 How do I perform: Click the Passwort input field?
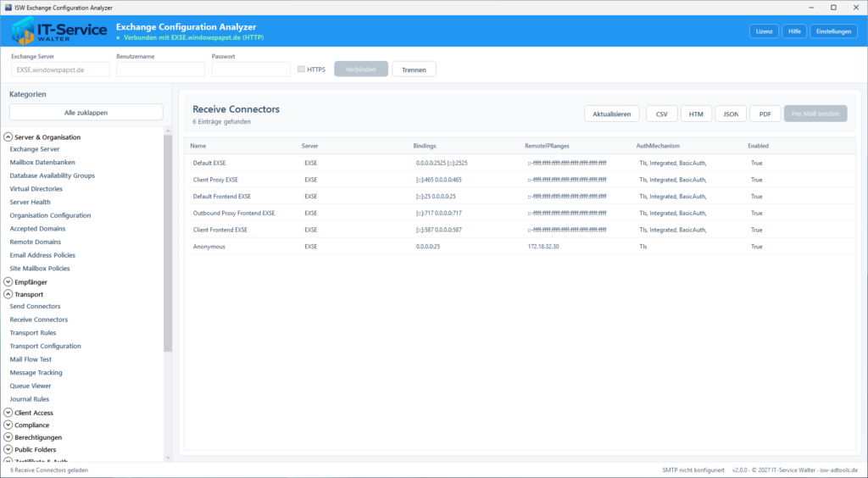pos(251,69)
